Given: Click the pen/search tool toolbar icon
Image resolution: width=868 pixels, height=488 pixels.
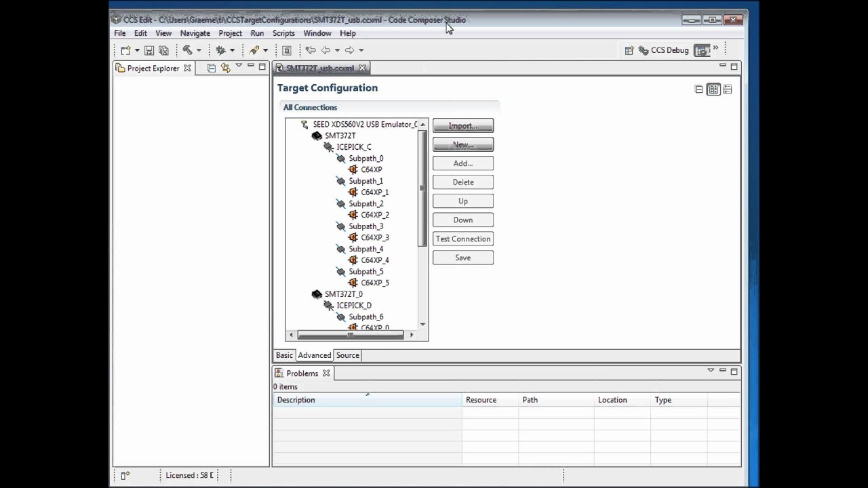Looking at the screenshot, I should coord(254,50).
